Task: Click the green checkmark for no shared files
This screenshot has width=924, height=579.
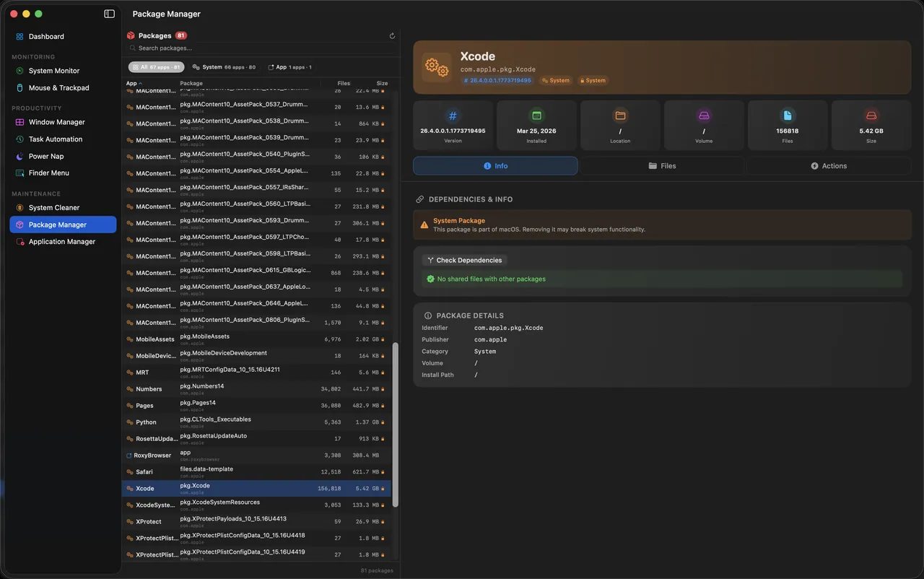Action: [x=430, y=279]
